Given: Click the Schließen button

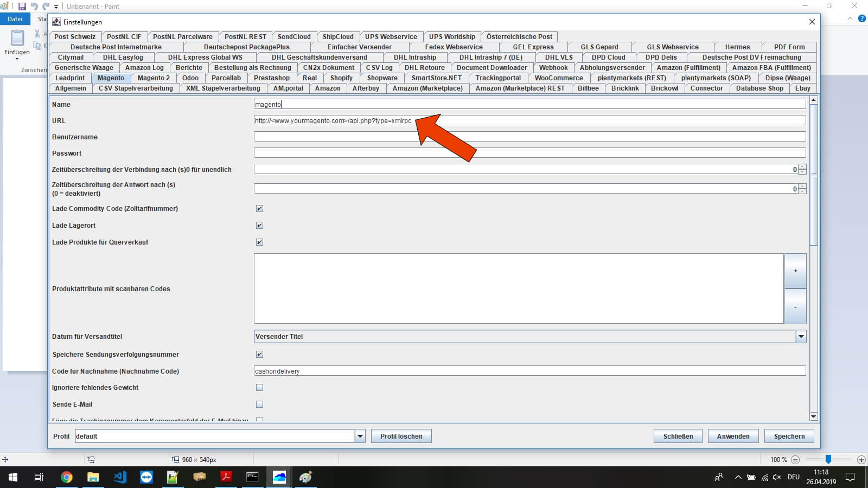Looking at the screenshot, I should pos(678,436).
